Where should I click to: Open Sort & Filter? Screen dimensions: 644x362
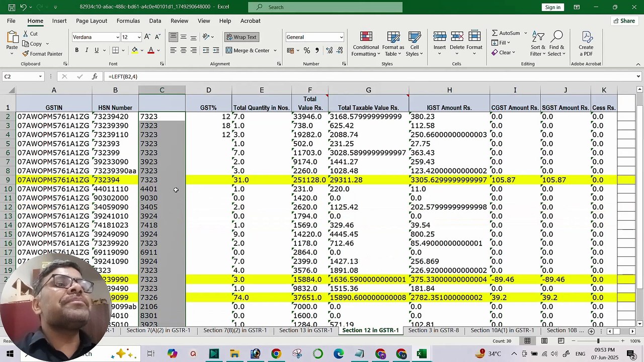pyautogui.click(x=538, y=44)
